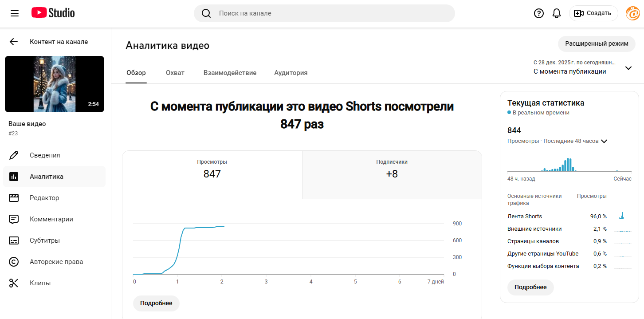The width and height of the screenshot is (644, 319).
Task: Switch to the Охват tab
Action: (175, 73)
